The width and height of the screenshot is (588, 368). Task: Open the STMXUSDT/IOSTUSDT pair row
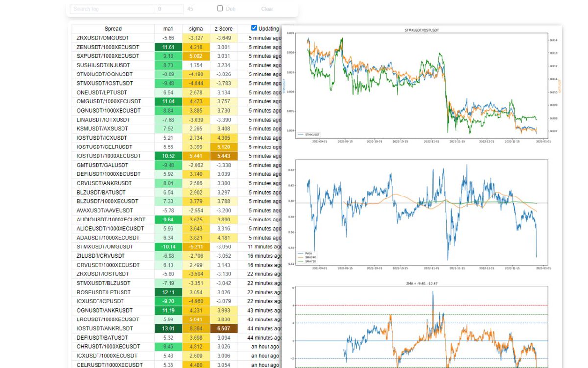point(113,83)
